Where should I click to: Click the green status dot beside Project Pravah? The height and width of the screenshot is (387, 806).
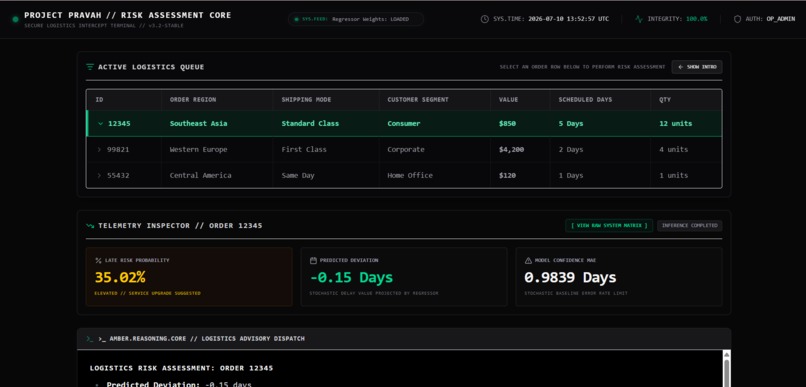pyautogui.click(x=15, y=20)
